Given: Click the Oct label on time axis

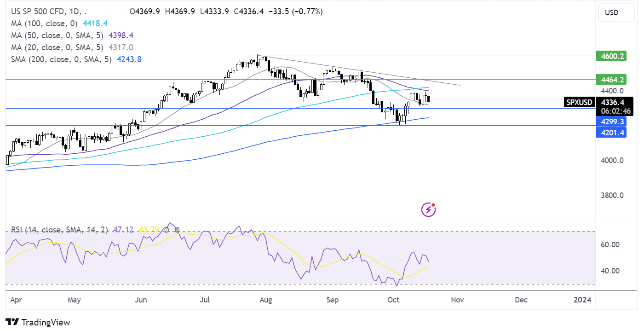Looking at the screenshot, I should coord(394,300).
